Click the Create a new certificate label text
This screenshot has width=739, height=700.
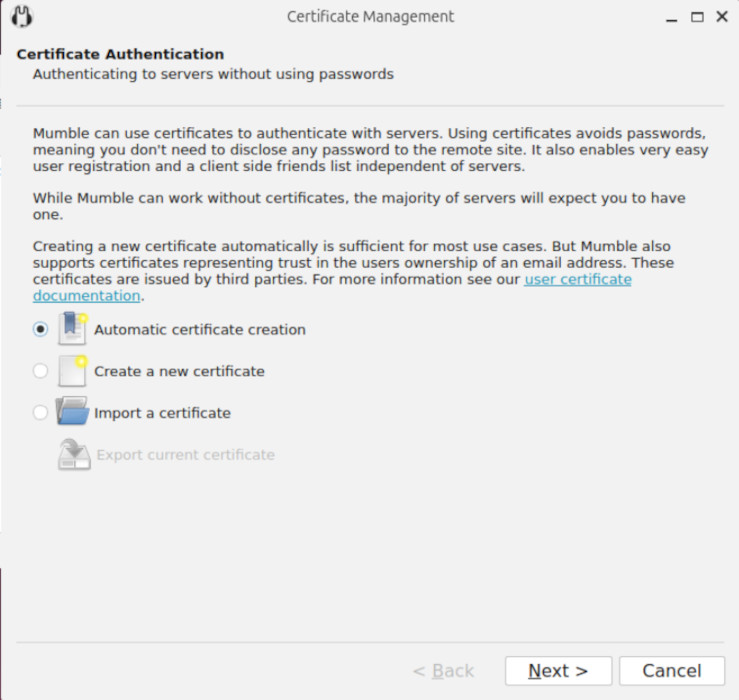pyautogui.click(x=179, y=371)
